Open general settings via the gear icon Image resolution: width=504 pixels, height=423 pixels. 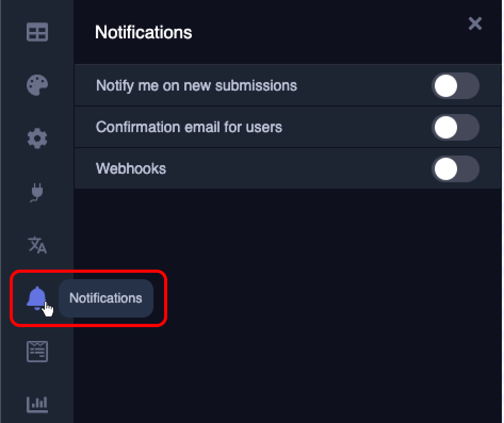pos(37,139)
